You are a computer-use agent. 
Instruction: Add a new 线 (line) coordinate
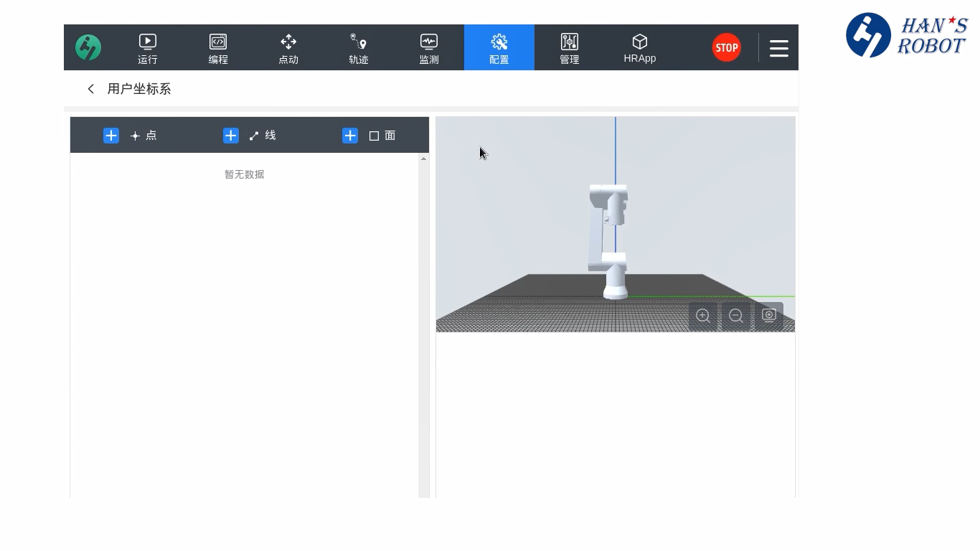(x=231, y=136)
